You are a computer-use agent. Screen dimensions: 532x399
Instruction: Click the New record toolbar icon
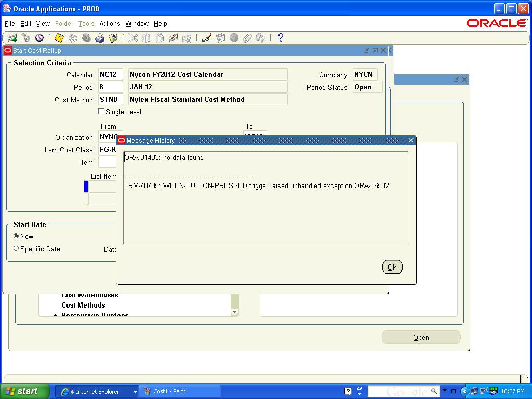click(12, 38)
